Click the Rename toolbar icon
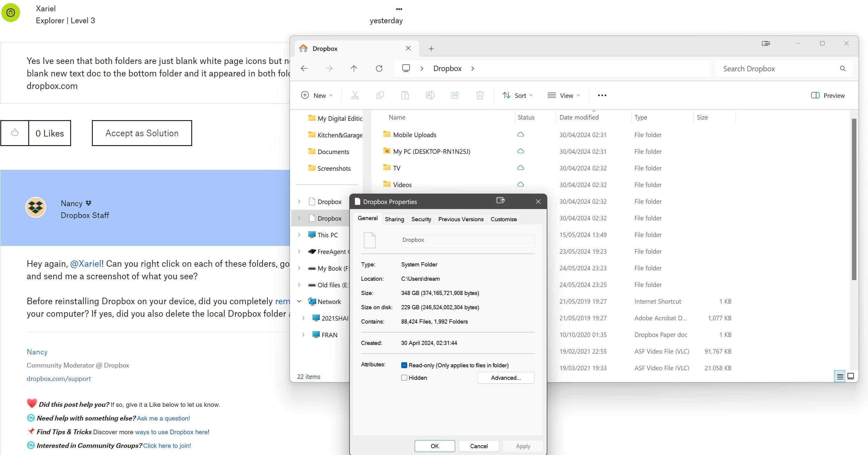Screen dimensions: 868x455 point(430,95)
